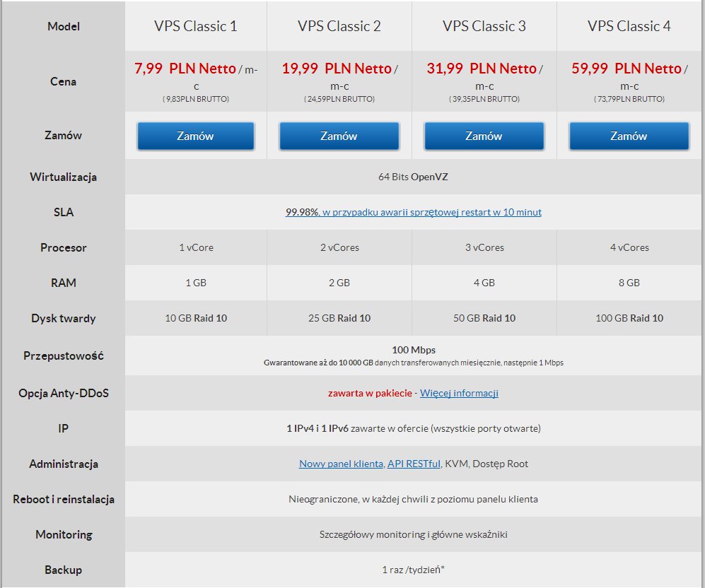705x588 pixels.
Task: Click the 4 GB RAM cell
Action: point(484,283)
